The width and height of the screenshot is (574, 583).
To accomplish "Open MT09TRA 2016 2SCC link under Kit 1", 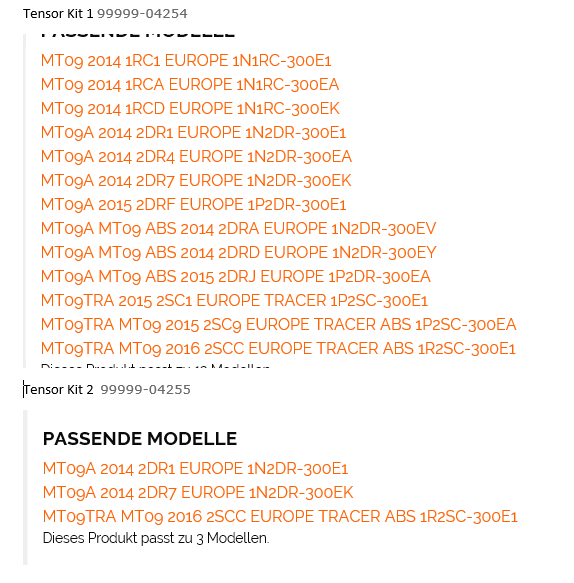I will click(x=278, y=349).
